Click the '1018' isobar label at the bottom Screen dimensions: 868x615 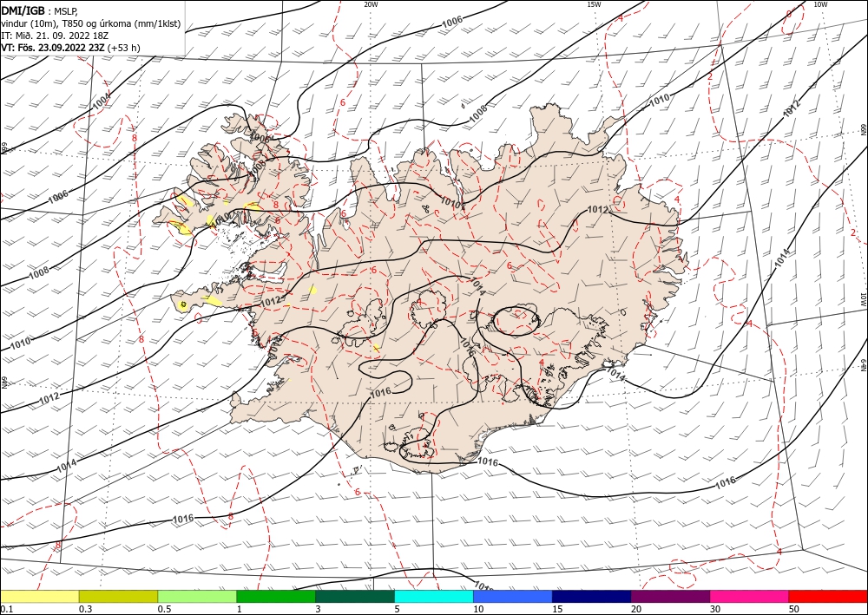483,586
